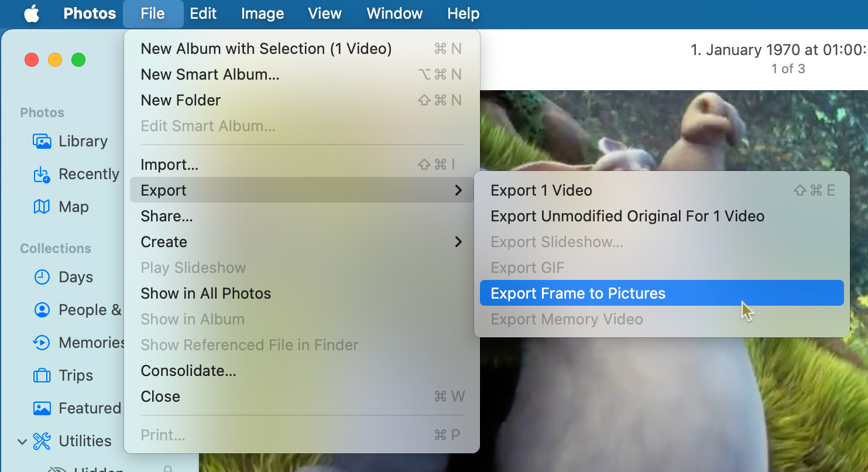This screenshot has height=472, width=868.
Task: Select Import… from File menu
Action: pos(301,165)
